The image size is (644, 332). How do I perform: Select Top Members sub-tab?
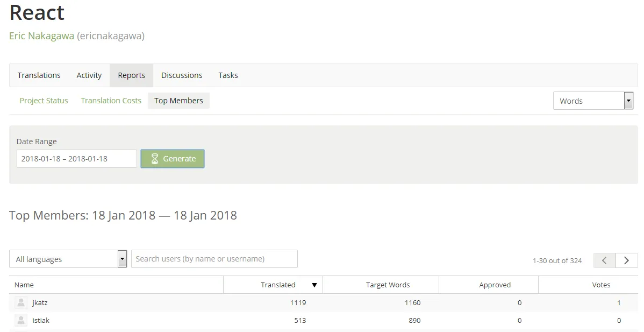click(x=178, y=101)
